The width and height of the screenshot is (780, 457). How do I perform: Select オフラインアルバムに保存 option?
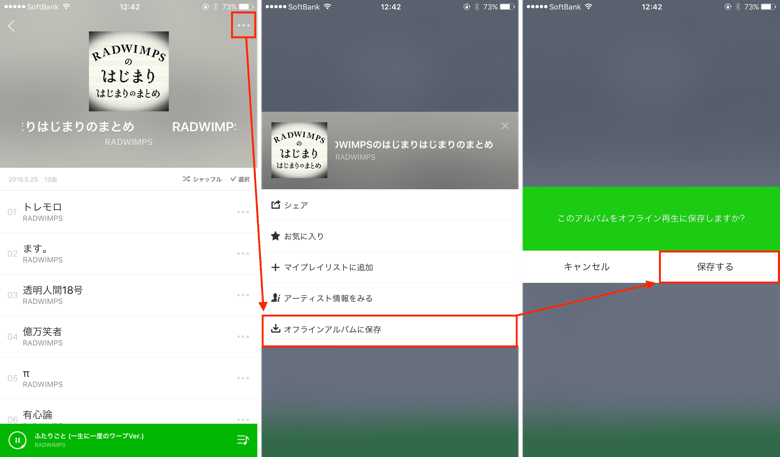(390, 330)
